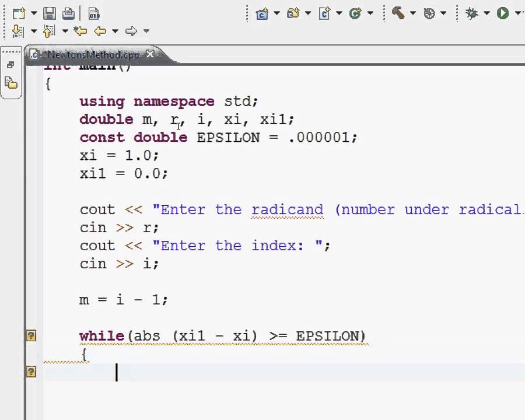Click the Forward navigation arrow
The image size is (525, 420).
(x=131, y=31)
